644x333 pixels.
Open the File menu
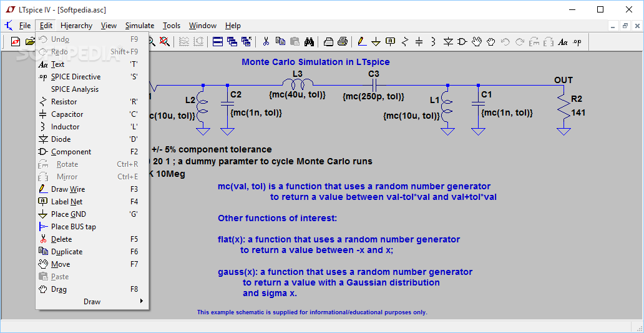(25, 26)
